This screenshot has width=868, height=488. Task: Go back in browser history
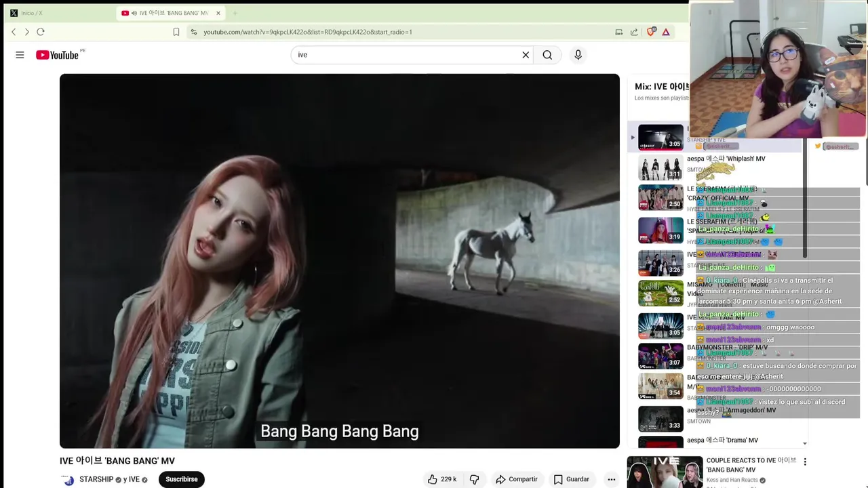point(14,32)
